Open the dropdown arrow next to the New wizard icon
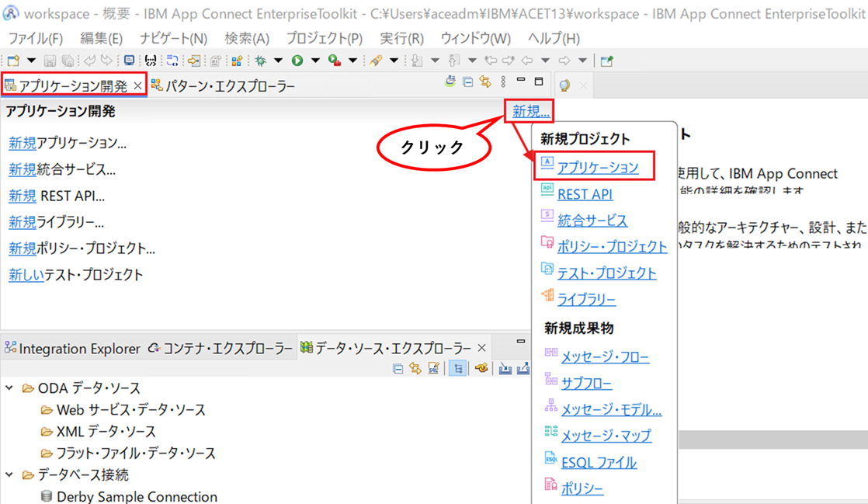This screenshot has height=504, width=868. pyautogui.click(x=31, y=61)
